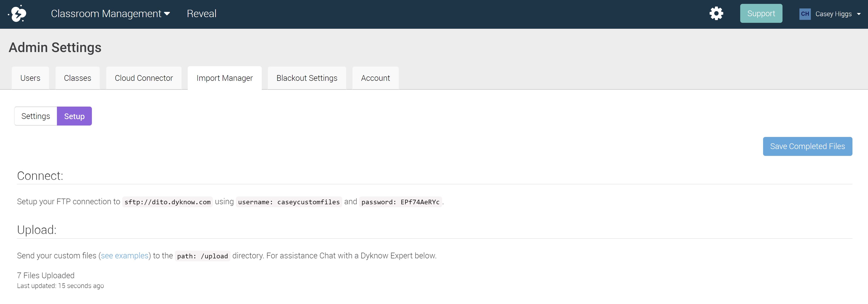868x304 pixels.
Task: Click the Upload: section heading
Action: click(x=37, y=230)
